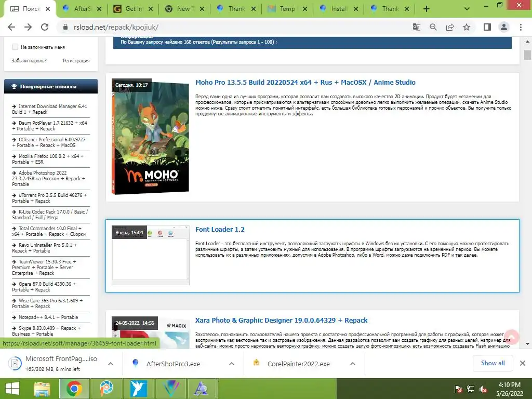
Task: Switch to the Get In tab
Action: point(133,9)
